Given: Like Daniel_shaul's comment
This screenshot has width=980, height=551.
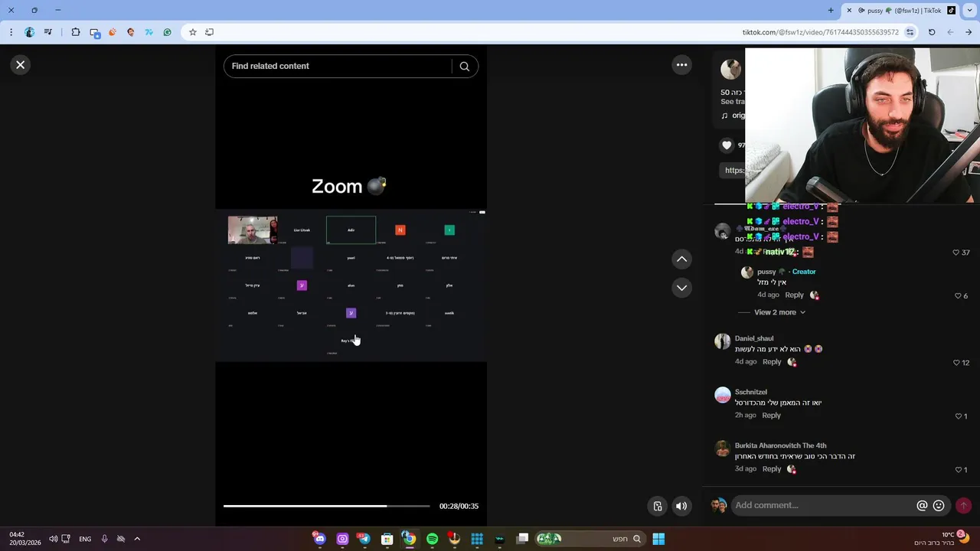Looking at the screenshot, I should 956,363.
